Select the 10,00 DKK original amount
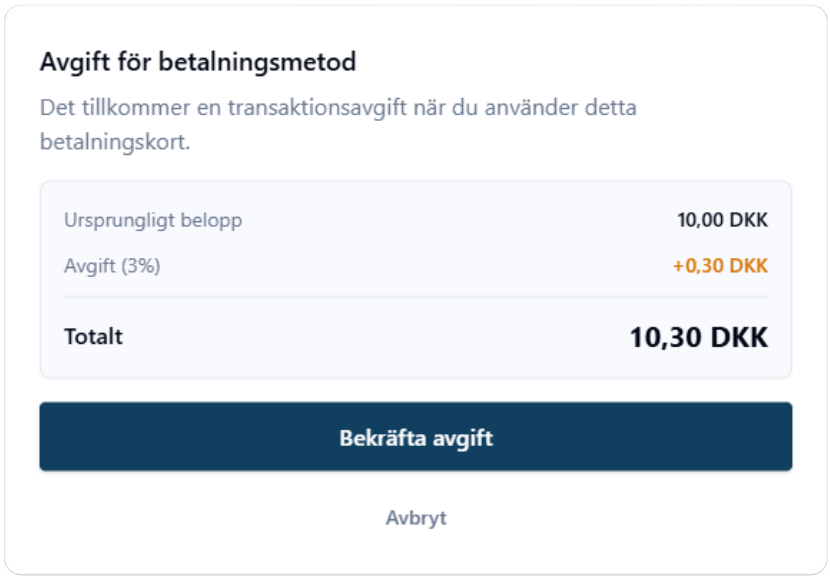 (722, 220)
